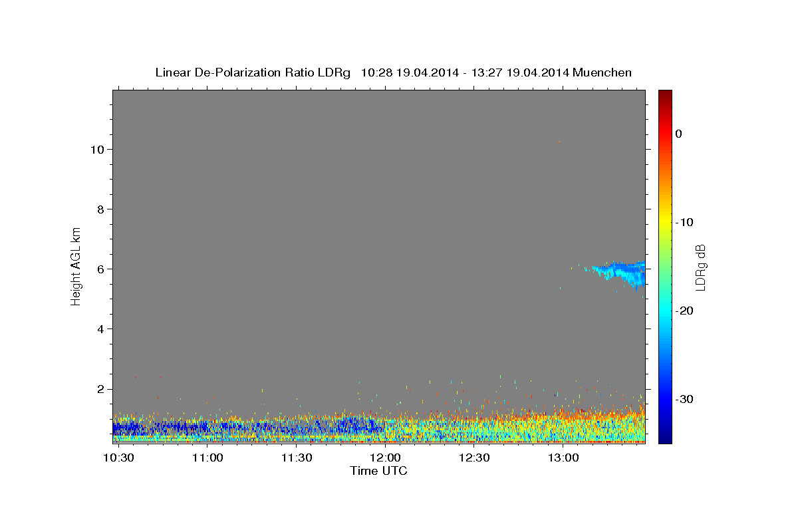
Task: Click the colorbar value -30
Action: point(684,399)
